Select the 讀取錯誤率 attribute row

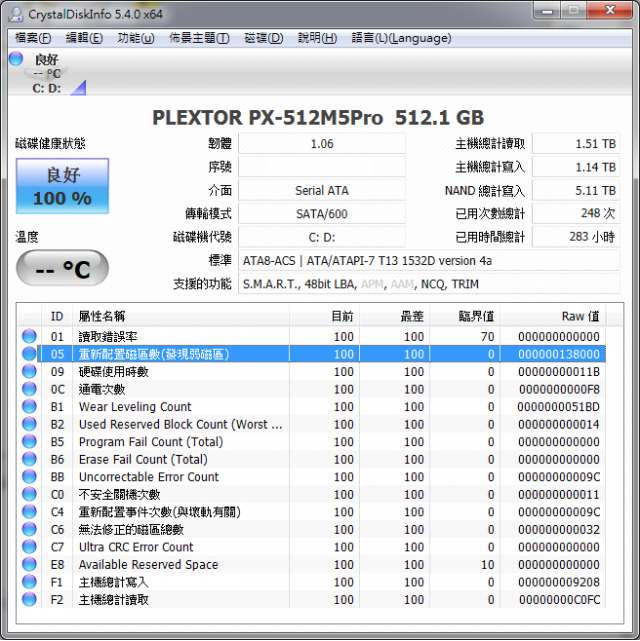(312, 336)
